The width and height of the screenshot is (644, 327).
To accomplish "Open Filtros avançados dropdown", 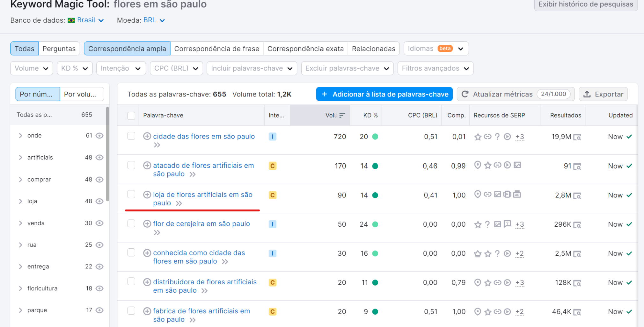I will pos(435,68).
